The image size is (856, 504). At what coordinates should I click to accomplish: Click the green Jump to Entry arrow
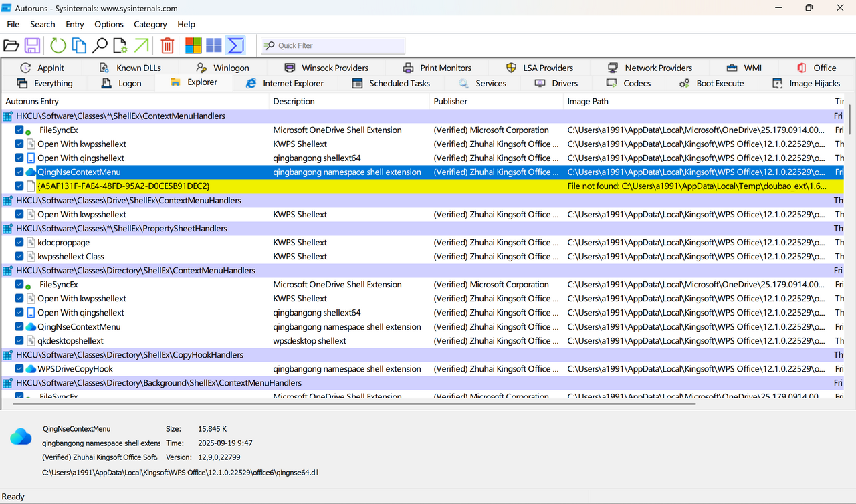(x=141, y=45)
